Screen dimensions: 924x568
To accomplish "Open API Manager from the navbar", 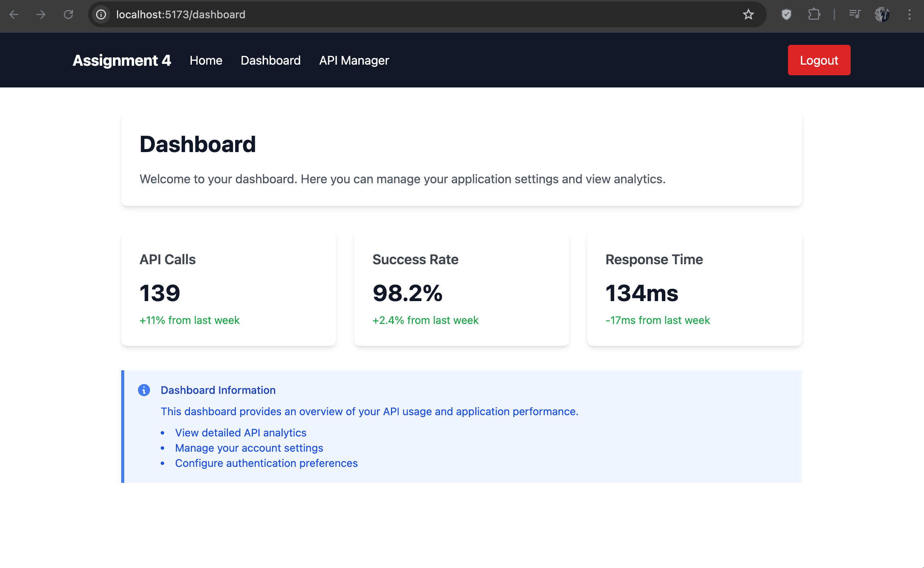I will [354, 60].
